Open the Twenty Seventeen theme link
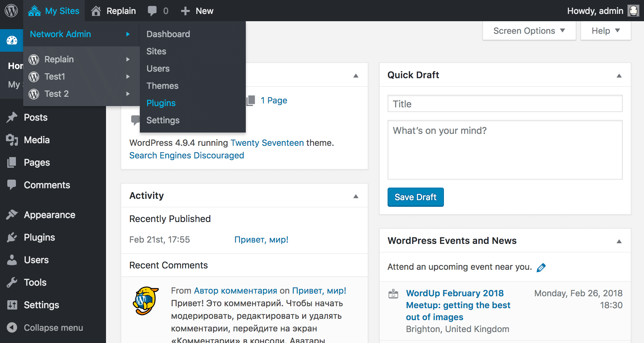 [267, 143]
